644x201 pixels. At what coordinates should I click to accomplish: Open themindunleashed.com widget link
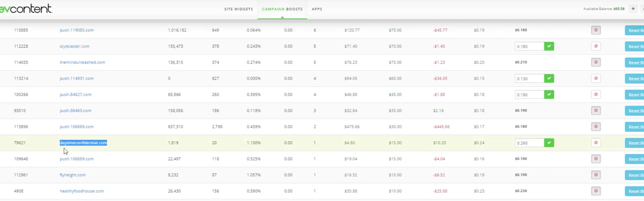[x=82, y=62]
